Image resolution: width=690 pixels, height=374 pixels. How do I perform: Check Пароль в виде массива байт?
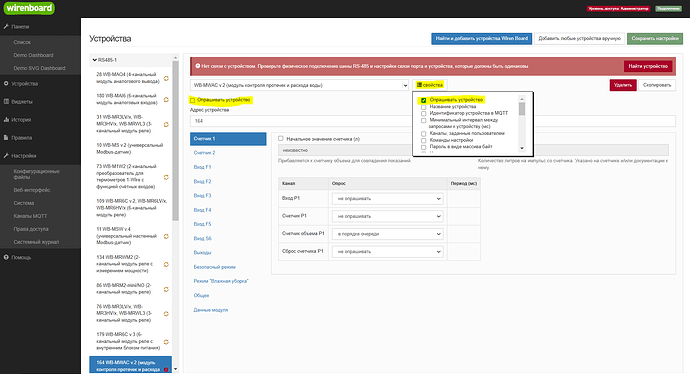[423, 147]
